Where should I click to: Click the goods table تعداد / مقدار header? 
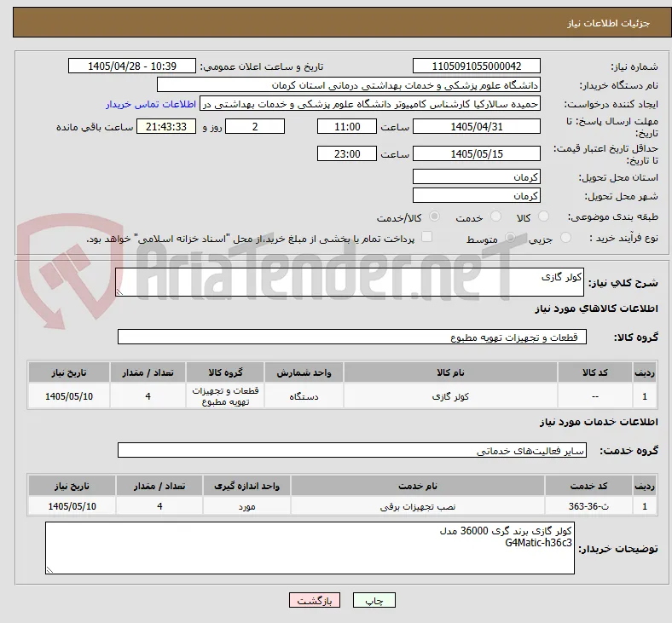[148, 372]
